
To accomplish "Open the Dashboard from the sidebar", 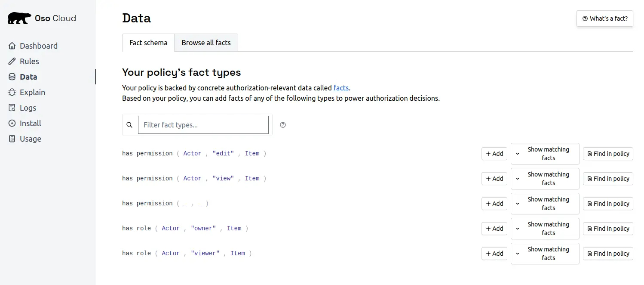I will 38,46.
